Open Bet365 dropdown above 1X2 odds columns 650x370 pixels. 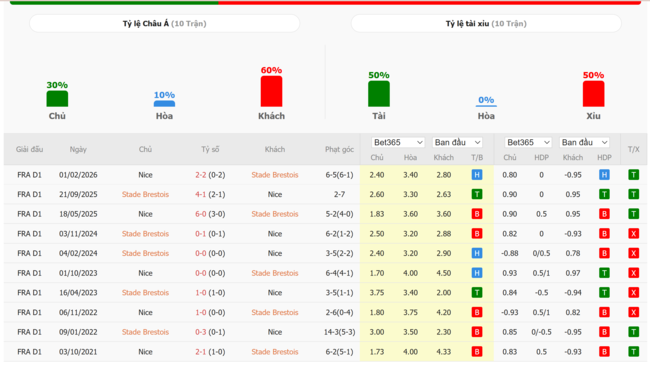coord(398,143)
